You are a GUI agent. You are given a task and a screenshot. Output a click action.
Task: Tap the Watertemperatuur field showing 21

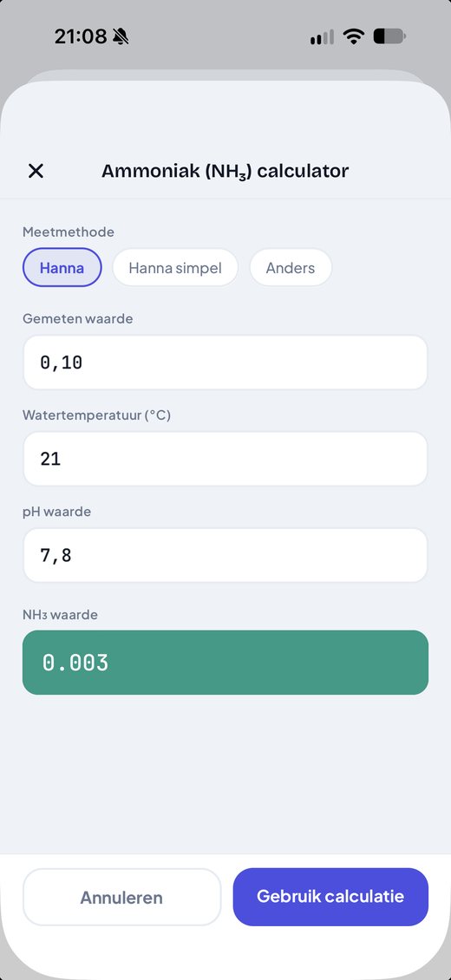[x=225, y=459]
